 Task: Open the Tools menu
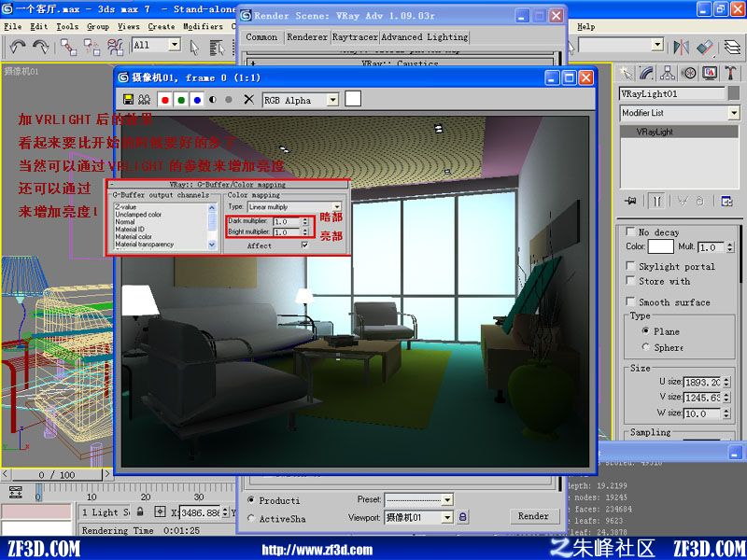(x=67, y=27)
